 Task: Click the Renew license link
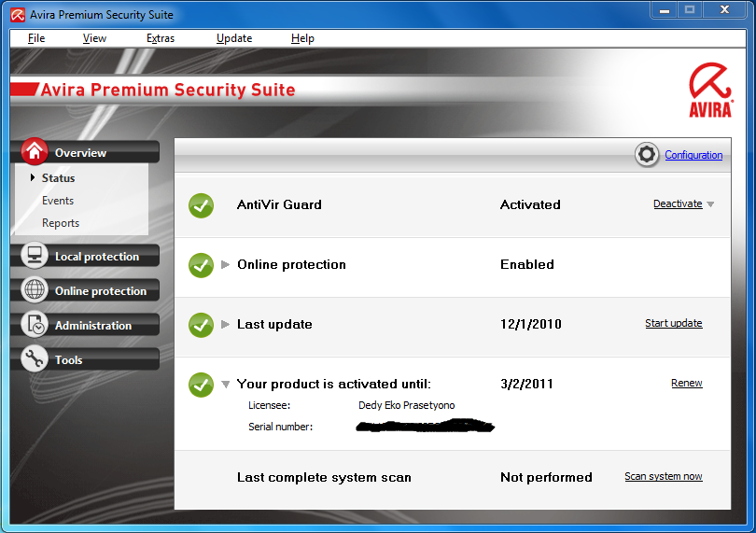click(687, 383)
